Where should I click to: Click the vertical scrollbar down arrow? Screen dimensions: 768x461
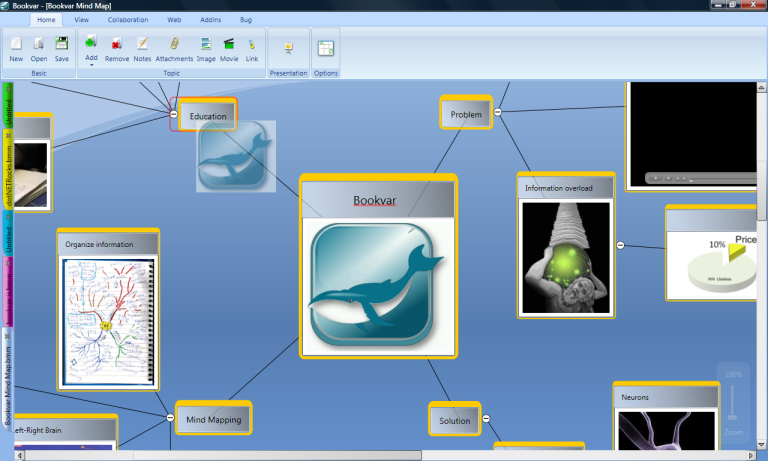[x=761, y=445]
